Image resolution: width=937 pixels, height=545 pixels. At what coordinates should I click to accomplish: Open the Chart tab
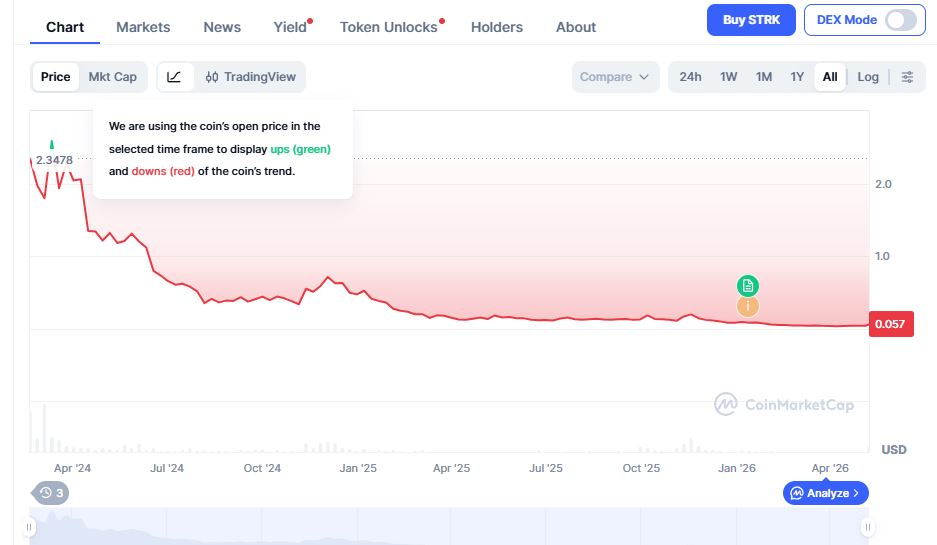pos(65,27)
